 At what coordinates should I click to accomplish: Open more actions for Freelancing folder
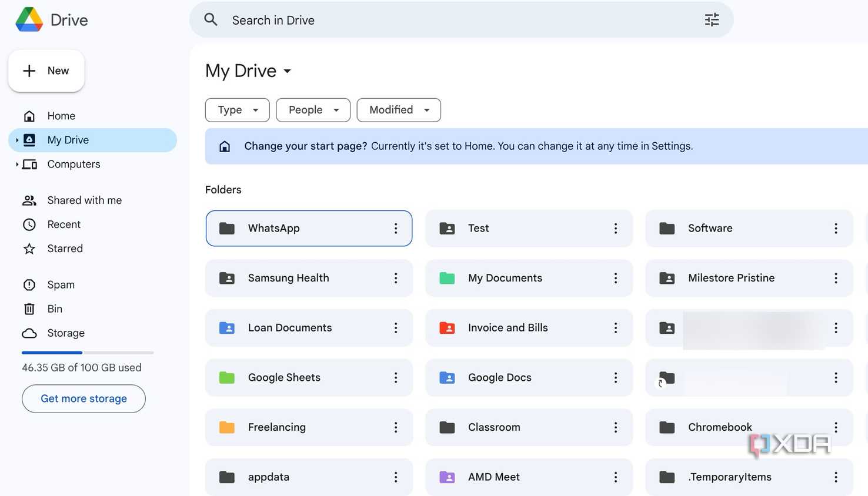point(396,427)
